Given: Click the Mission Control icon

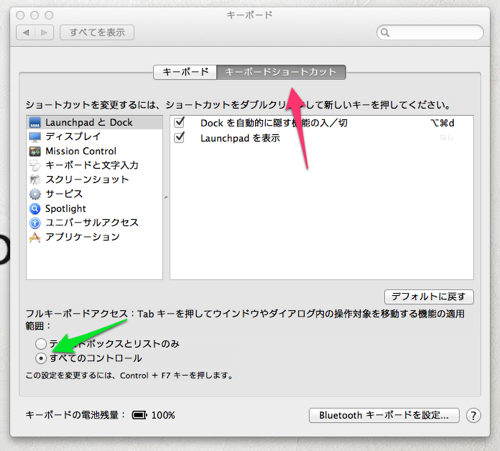Looking at the screenshot, I should 35,151.
